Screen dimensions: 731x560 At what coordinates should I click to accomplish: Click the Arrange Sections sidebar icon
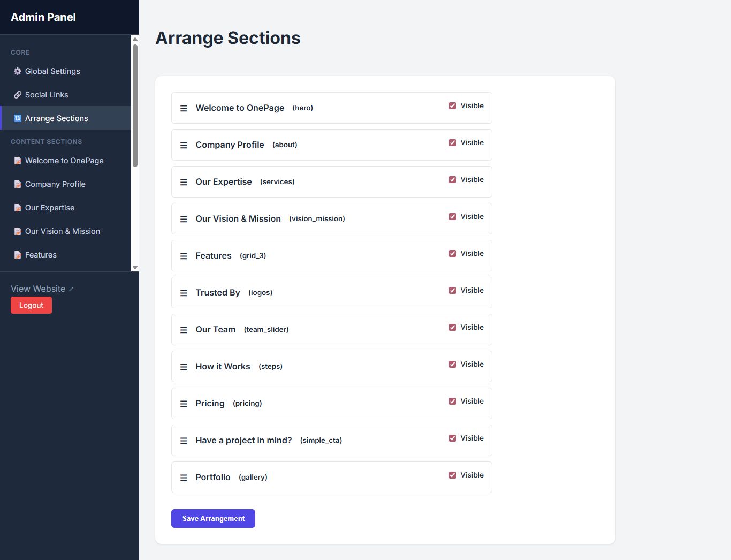click(x=18, y=118)
